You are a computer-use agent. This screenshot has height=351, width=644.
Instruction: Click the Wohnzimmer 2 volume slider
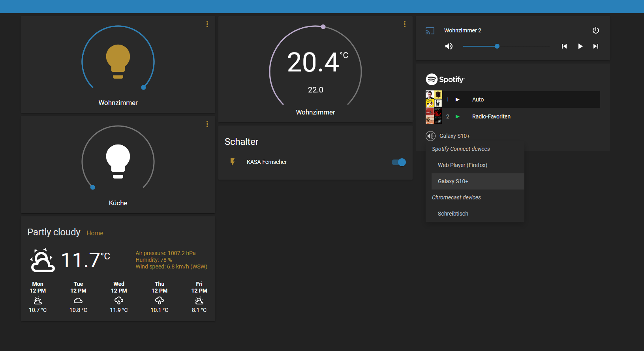pos(506,46)
